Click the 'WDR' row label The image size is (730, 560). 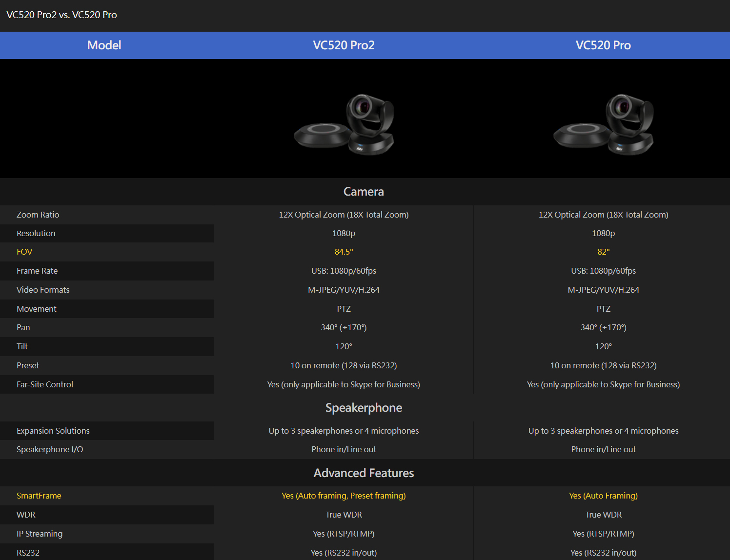[x=26, y=515]
